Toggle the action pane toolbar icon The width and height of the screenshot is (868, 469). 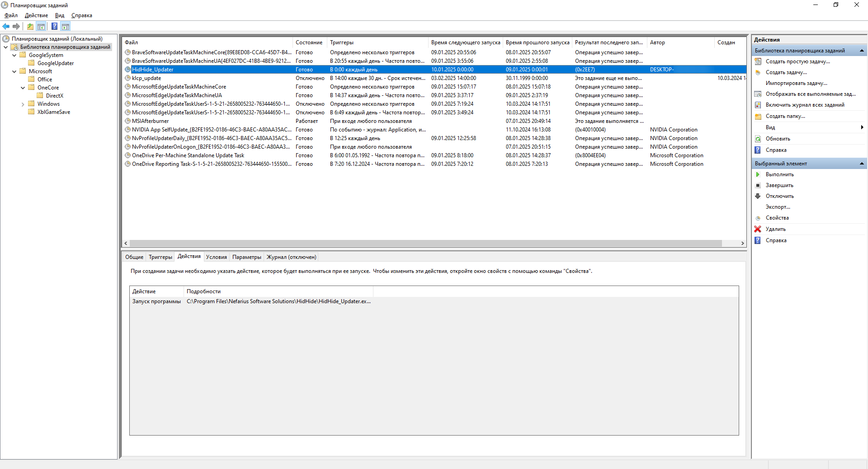(66, 27)
